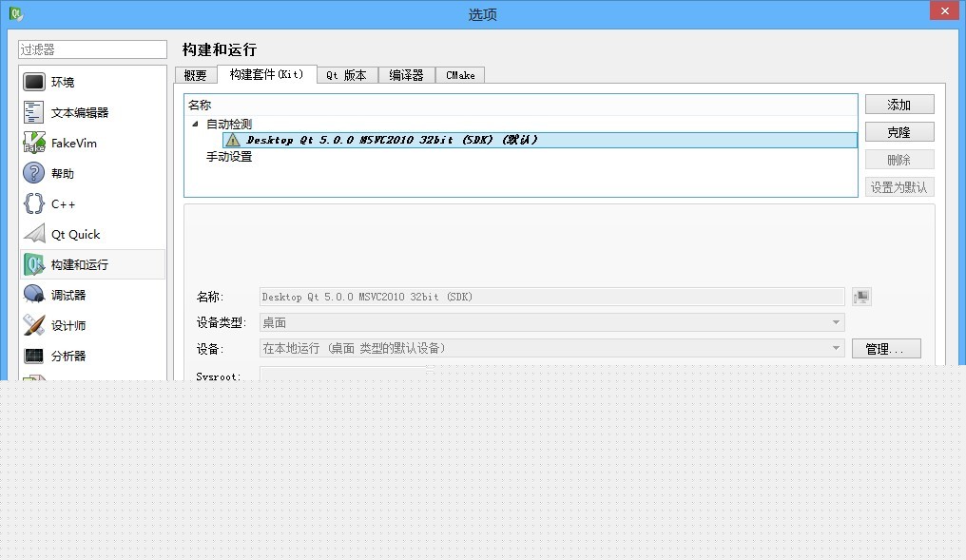Viewport: 966px width, 560px height.
Task: Click the 调试器 bug icon
Action: 32,294
